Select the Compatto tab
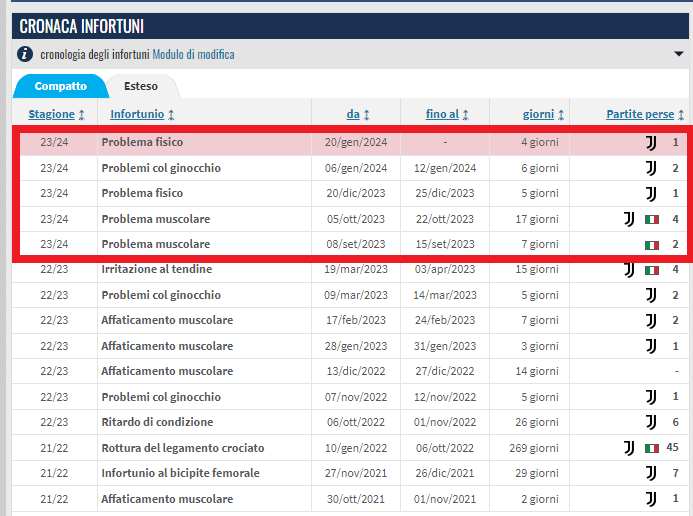693x516 pixels. coord(60,86)
